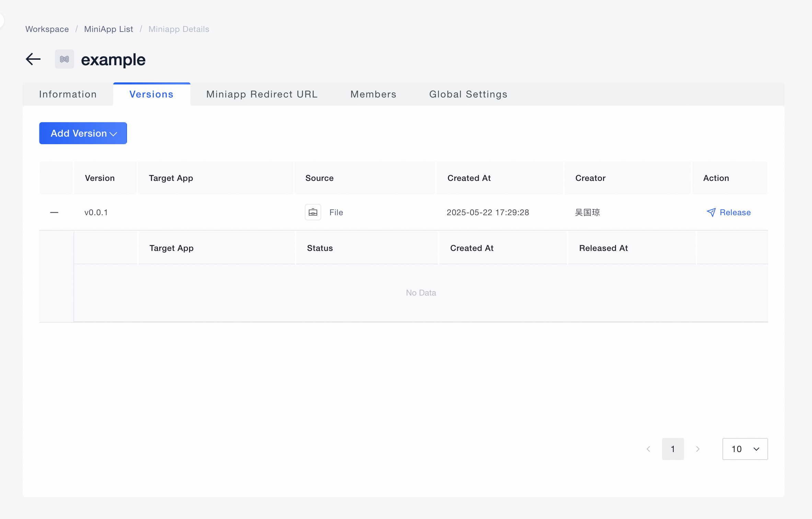
Task: Release version v0.0.1
Action: pos(729,212)
